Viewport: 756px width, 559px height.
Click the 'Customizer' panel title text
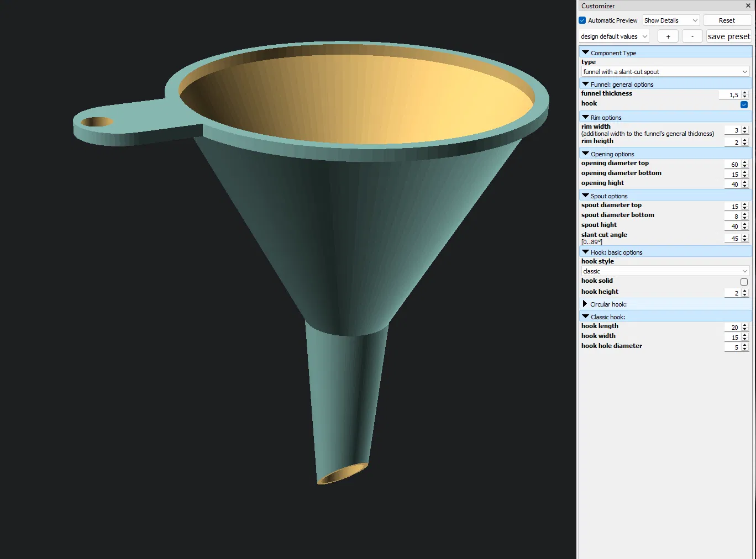598,6
